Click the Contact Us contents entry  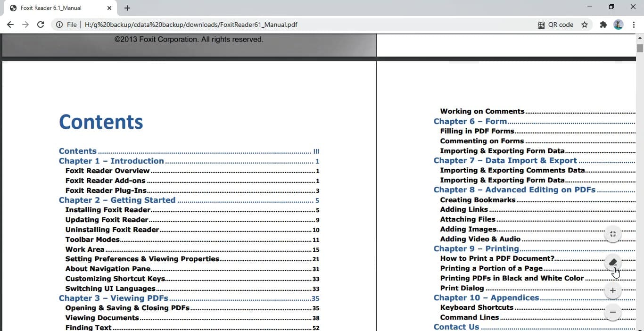456,326
